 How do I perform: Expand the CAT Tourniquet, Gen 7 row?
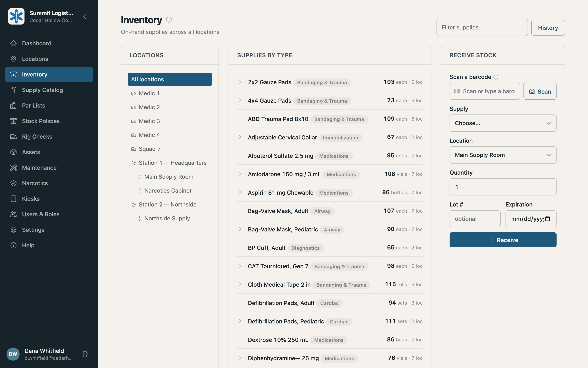pyautogui.click(x=240, y=266)
